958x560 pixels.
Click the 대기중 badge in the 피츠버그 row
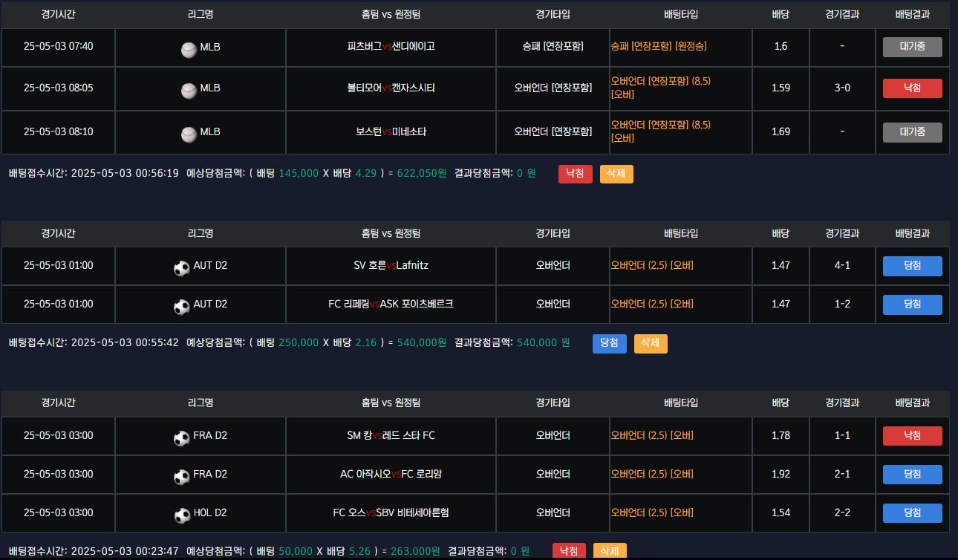[912, 47]
